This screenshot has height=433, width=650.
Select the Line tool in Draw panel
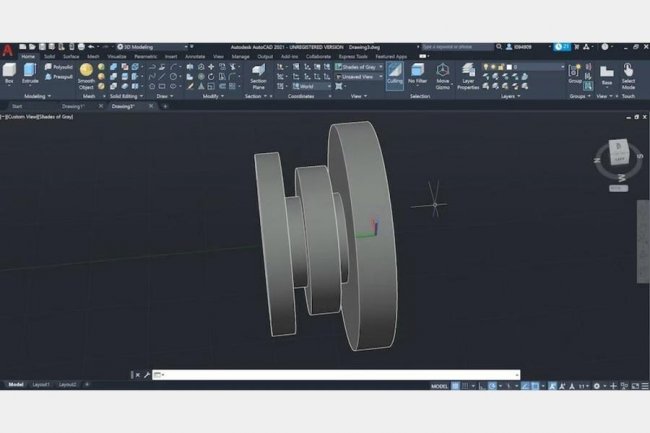pos(162,77)
